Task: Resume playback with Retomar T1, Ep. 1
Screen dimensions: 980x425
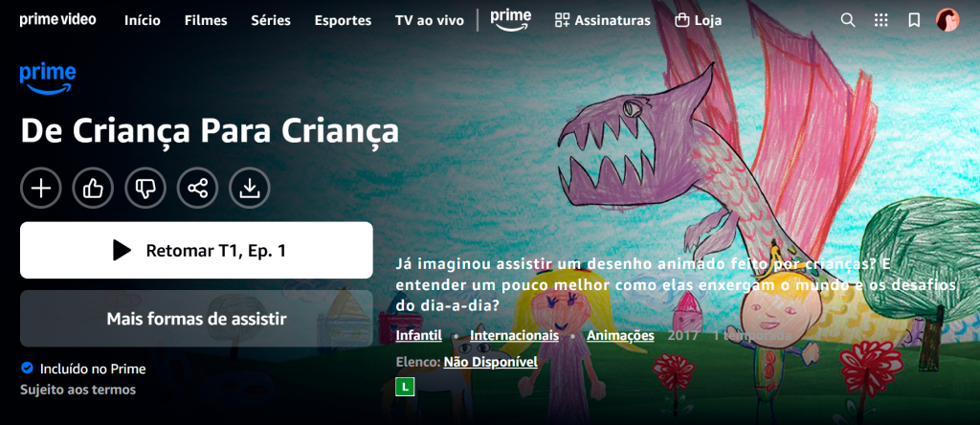Action: (x=196, y=250)
